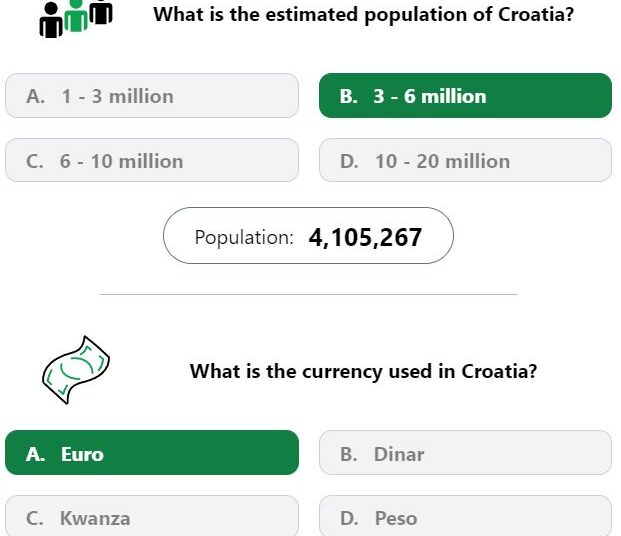Choose option C. 6 - 10 million
Screen dimensions: 621x536
point(152,160)
